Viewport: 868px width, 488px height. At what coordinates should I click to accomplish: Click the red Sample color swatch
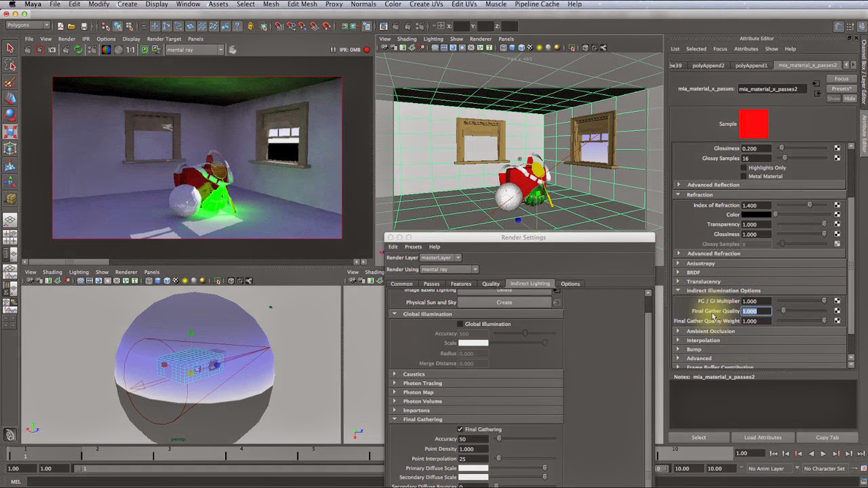(x=753, y=123)
